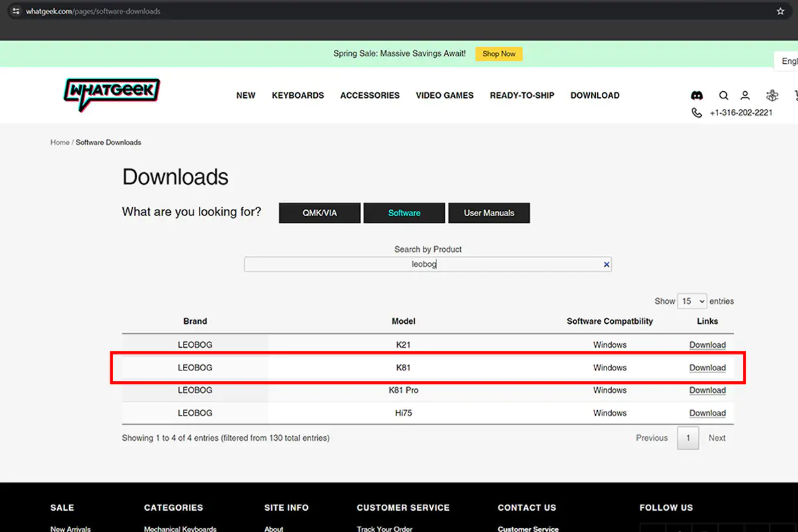Click the Hi75 model cell
Viewport: 798px width, 532px height.
point(404,413)
